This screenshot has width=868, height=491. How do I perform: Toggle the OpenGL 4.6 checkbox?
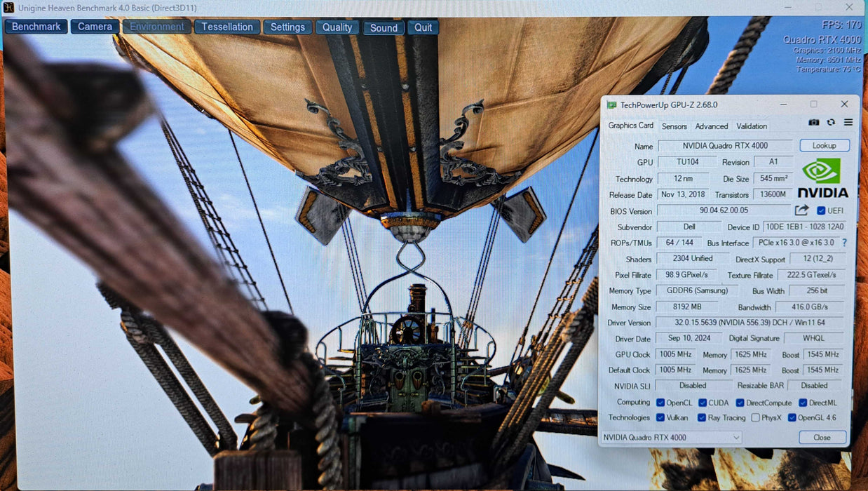792,417
